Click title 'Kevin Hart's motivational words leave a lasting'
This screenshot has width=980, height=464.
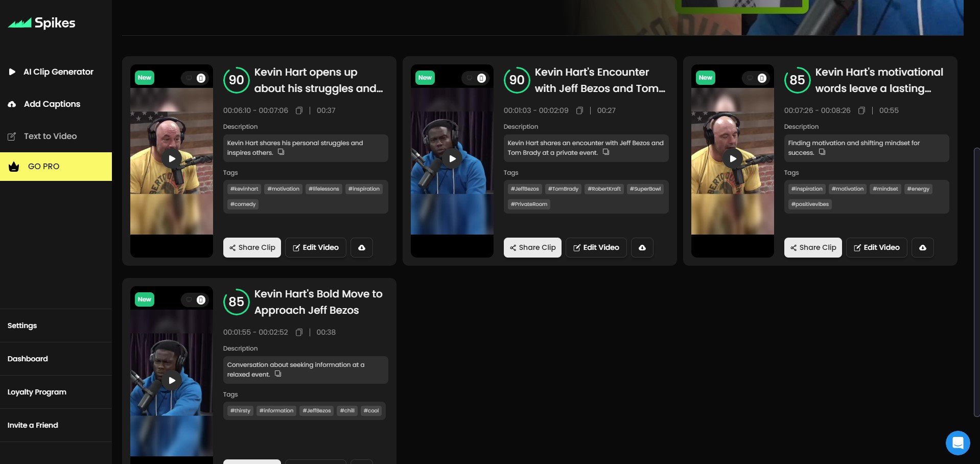click(x=879, y=80)
